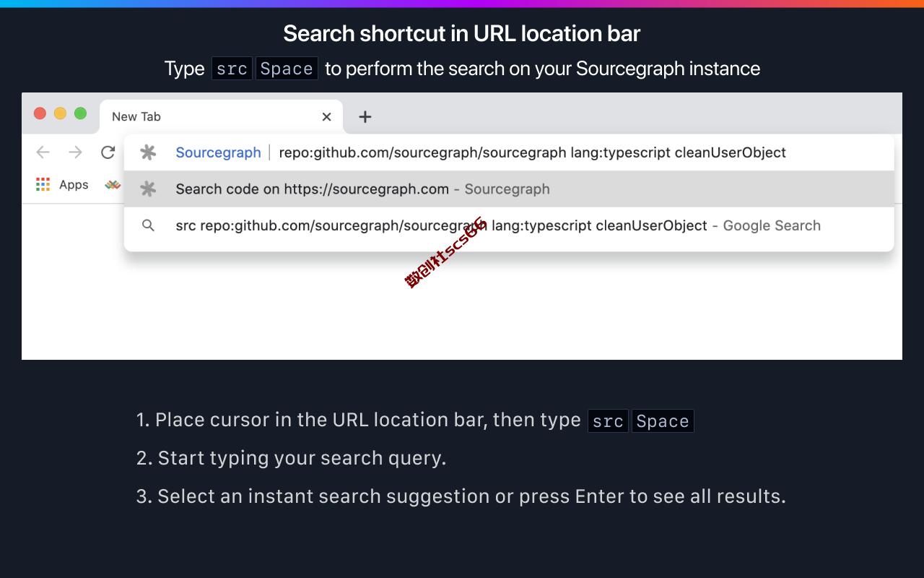Click the omnibox query text repo:github.com/sourcegraph/sourcegraph
Image resolution: width=924 pixels, height=578 pixels.
tap(422, 152)
